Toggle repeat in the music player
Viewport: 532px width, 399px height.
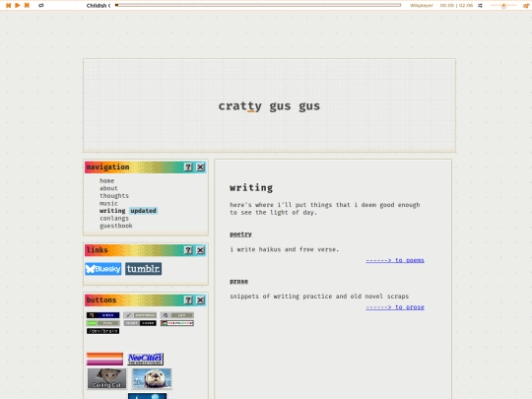pos(41,6)
